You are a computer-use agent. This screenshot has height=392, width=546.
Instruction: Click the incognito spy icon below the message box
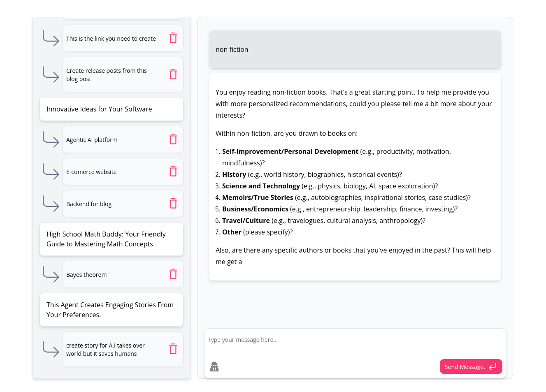(214, 366)
